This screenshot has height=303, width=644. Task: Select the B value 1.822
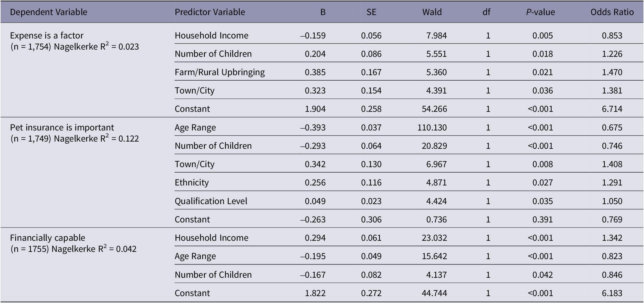315,293
